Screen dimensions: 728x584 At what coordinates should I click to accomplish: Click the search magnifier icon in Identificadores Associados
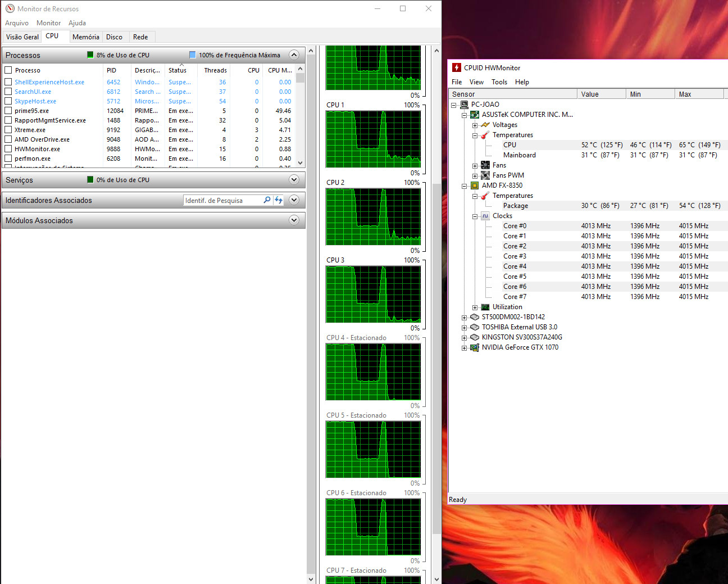tap(267, 200)
